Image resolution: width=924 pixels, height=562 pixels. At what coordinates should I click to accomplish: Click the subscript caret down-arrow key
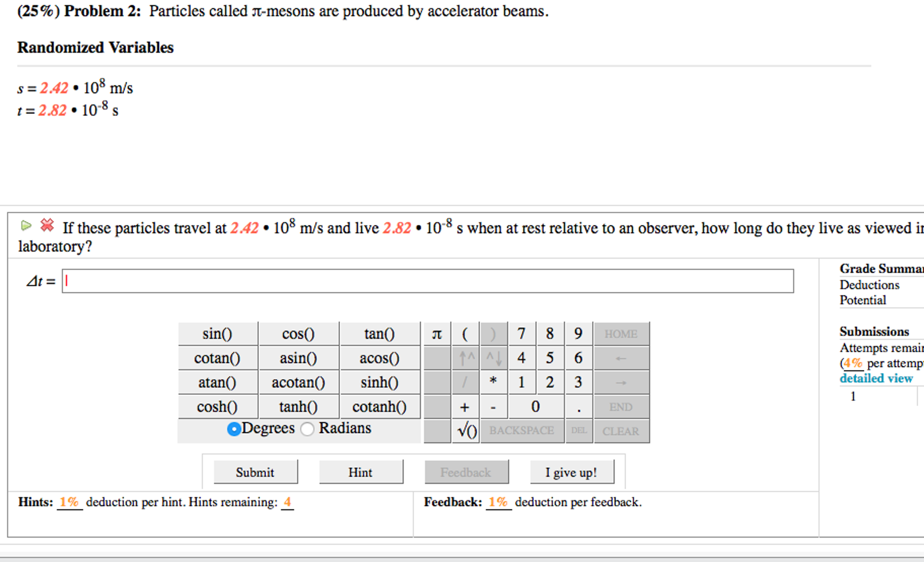[x=494, y=358]
